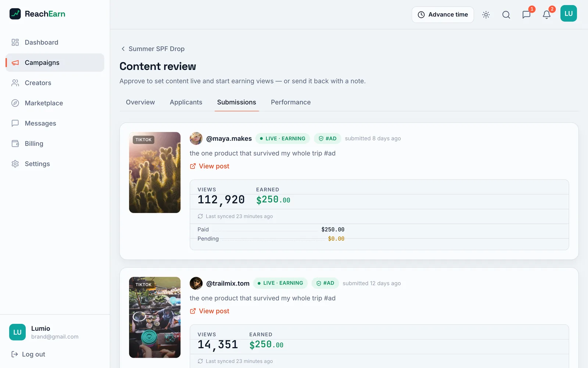Open View post for @trailmix.tom
588x368 pixels.
click(x=209, y=311)
